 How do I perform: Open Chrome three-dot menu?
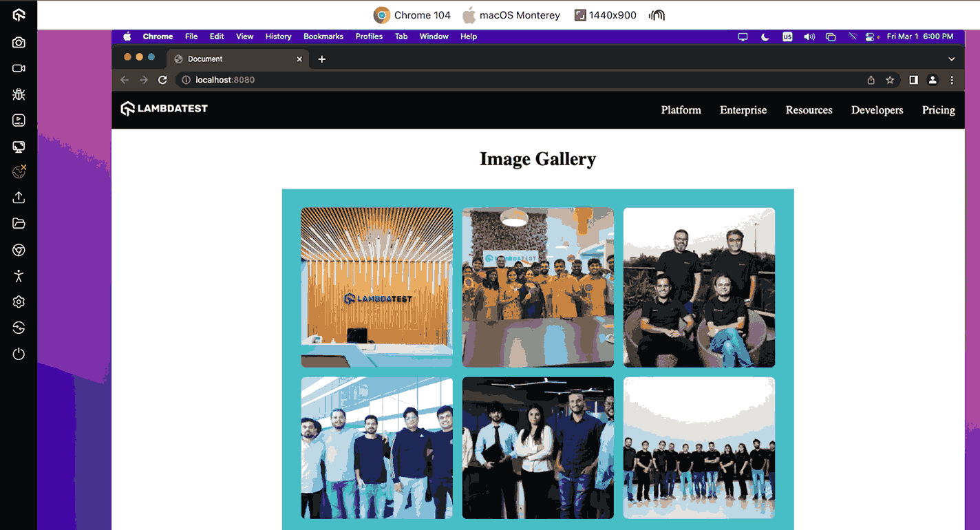pos(952,80)
